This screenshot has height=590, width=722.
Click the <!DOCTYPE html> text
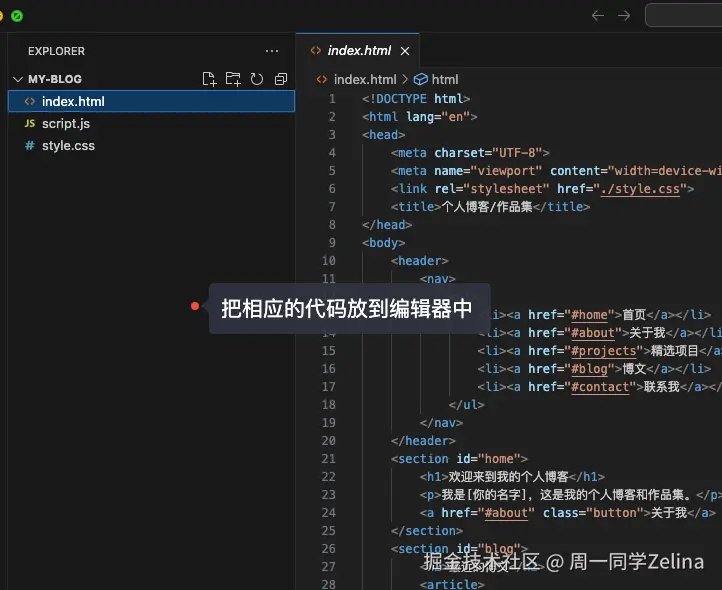[x=416, y=99]
